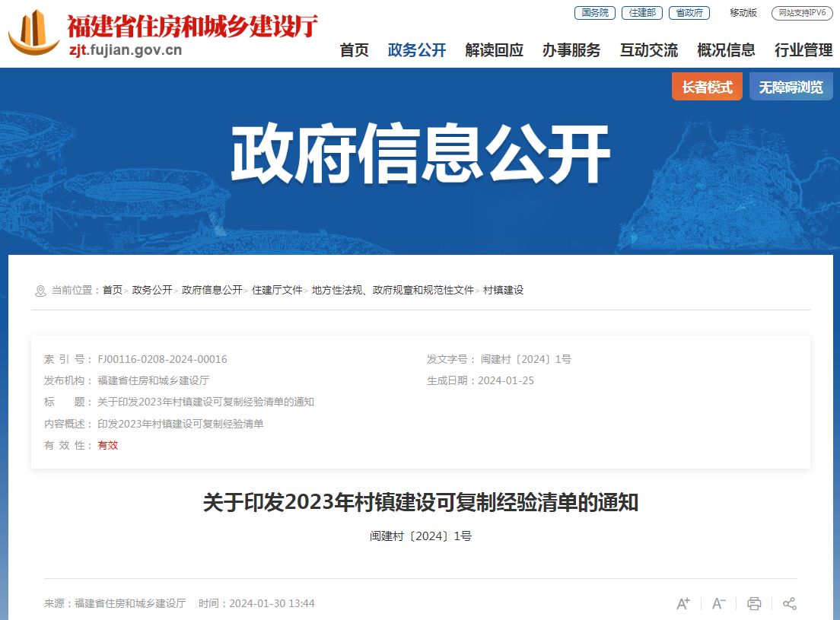The width and height of the screenshot is (840, 620).
Task: Print the page using the printer icon
Action: pos(754,603)
